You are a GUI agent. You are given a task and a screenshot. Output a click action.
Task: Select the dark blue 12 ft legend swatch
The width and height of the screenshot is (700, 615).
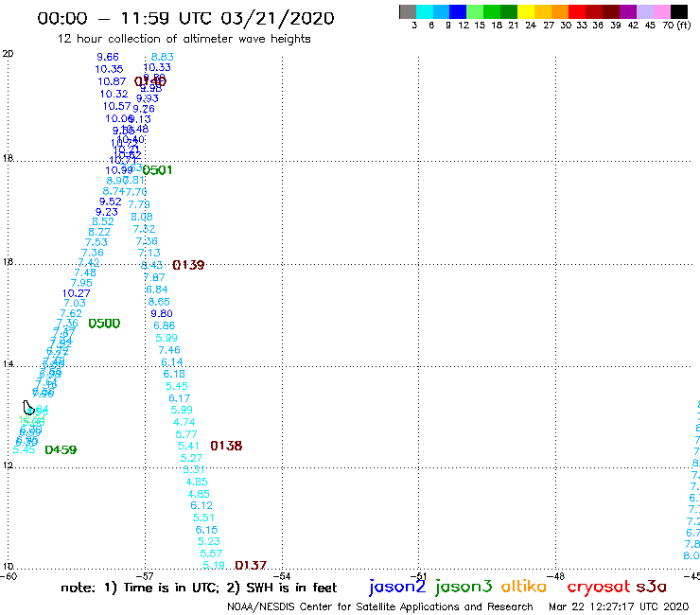click(458, 12)
